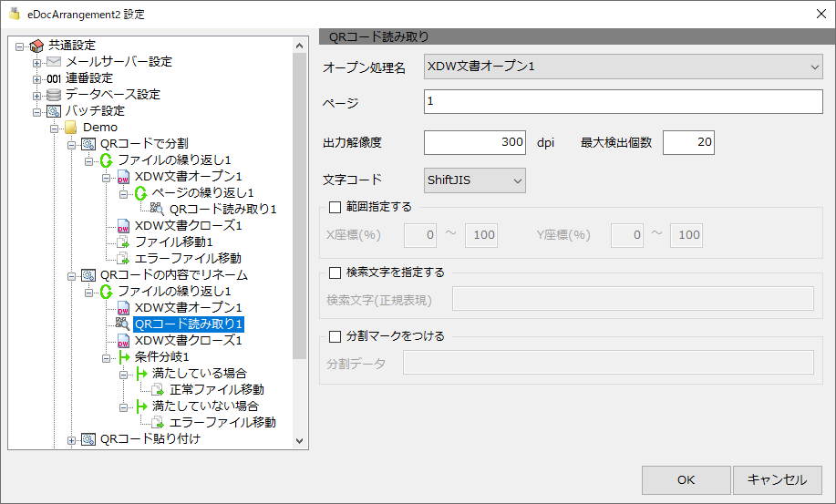This screenshot has width=836, height=504.
Task: Collapse the QRコードで分割 node
Action: coord(71,145)
